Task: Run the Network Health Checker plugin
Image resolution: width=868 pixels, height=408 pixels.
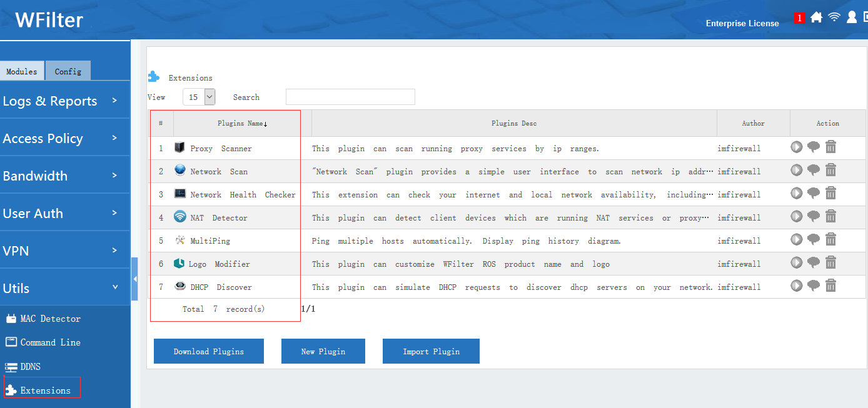Action: click(796, 193)
